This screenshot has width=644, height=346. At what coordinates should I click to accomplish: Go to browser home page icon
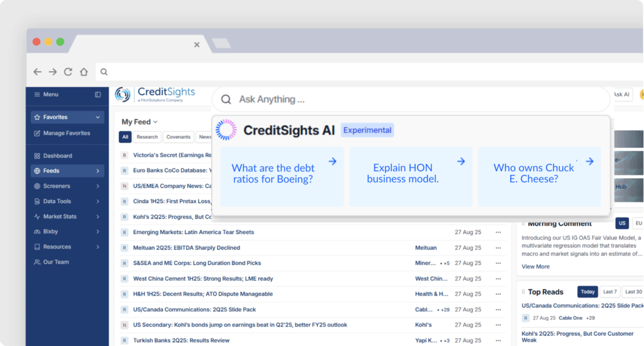84,72
